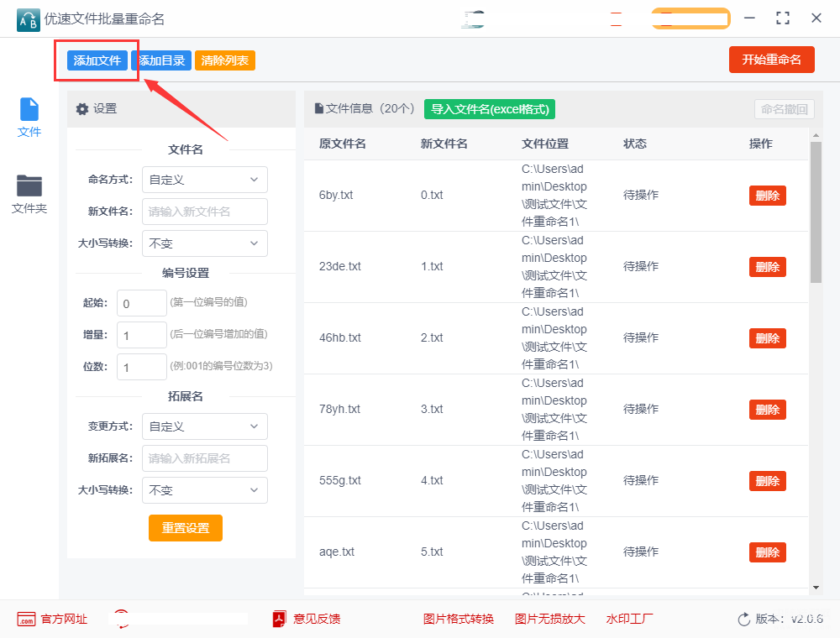Image resolution: width=840 pixels, height=638 pixels.
Task: Switch to the 文件夹 folder mode icon
Action: pyautogui.click(x=29, y=186)
